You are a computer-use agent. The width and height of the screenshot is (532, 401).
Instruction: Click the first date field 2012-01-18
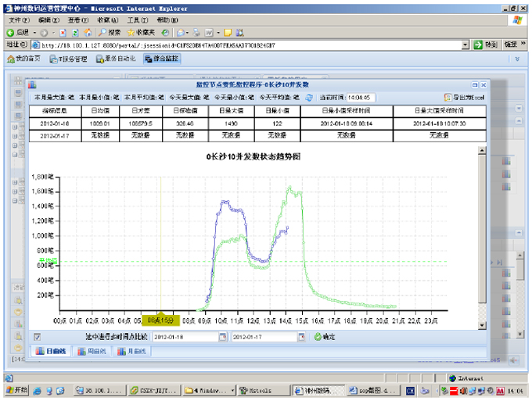[x=185, y=337]
